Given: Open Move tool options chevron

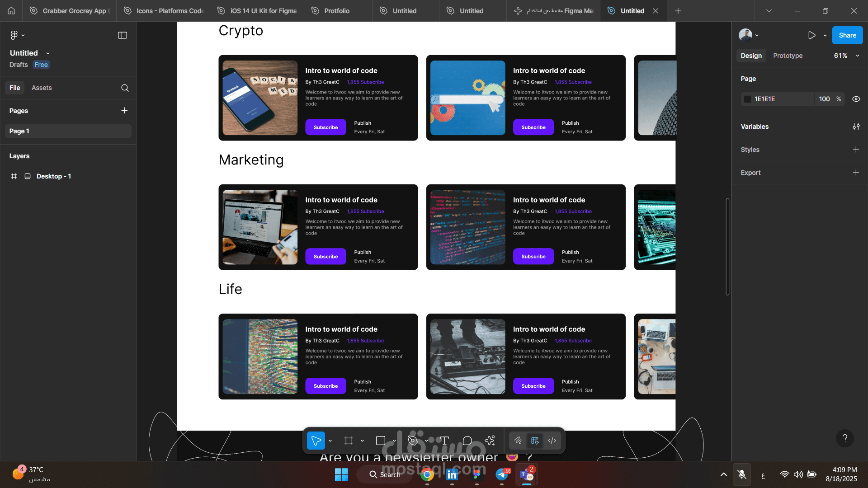Looking at the screenshot, I should pyautogui.click(x=330, y=441).
